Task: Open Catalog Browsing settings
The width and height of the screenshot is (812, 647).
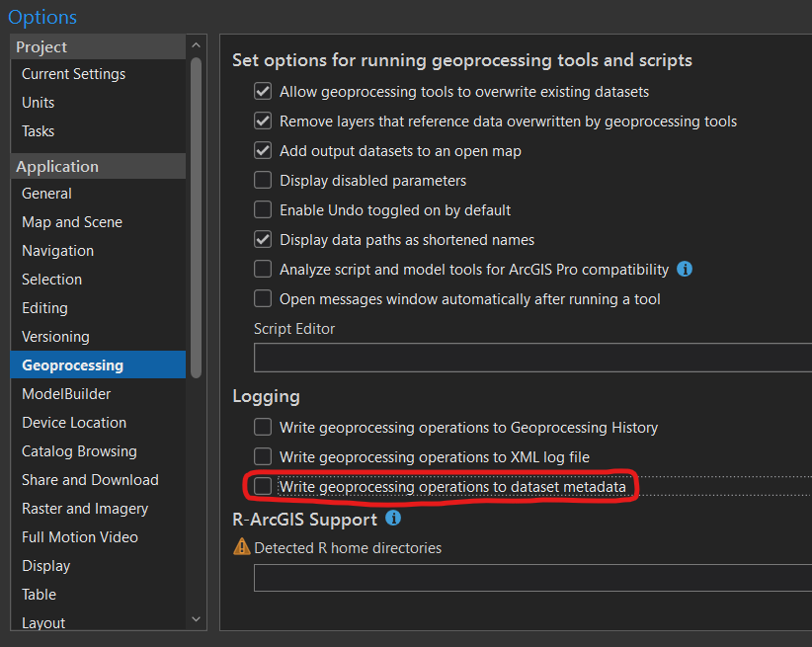Action: pos(79,451)
